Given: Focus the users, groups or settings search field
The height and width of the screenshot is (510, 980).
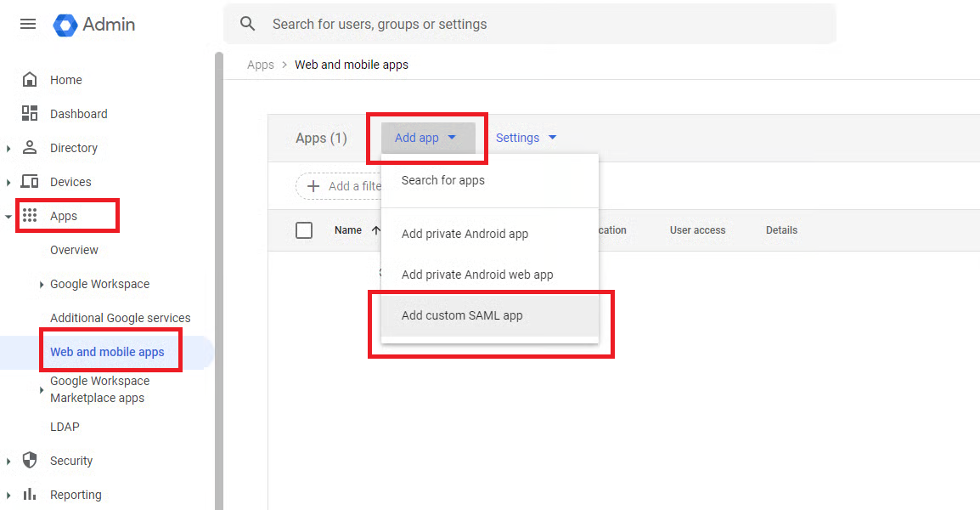Looking at the screenshot, I should click(x=544, y=24).
